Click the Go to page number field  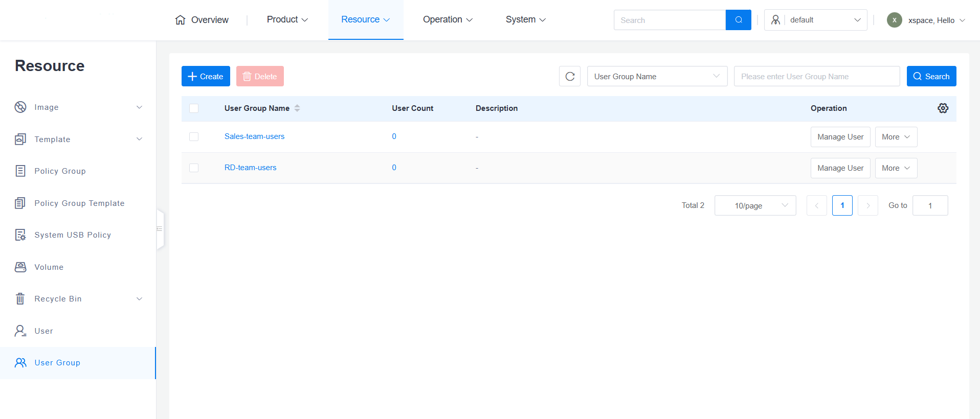[x=930, y=205]
